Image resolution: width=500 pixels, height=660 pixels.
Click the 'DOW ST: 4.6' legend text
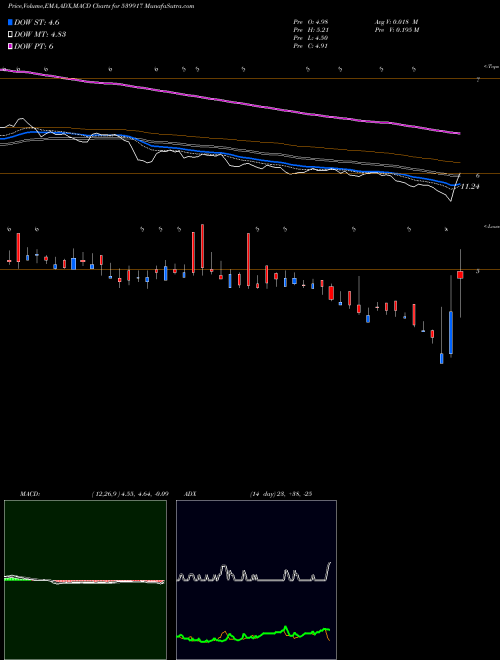[x=37, y=23]
